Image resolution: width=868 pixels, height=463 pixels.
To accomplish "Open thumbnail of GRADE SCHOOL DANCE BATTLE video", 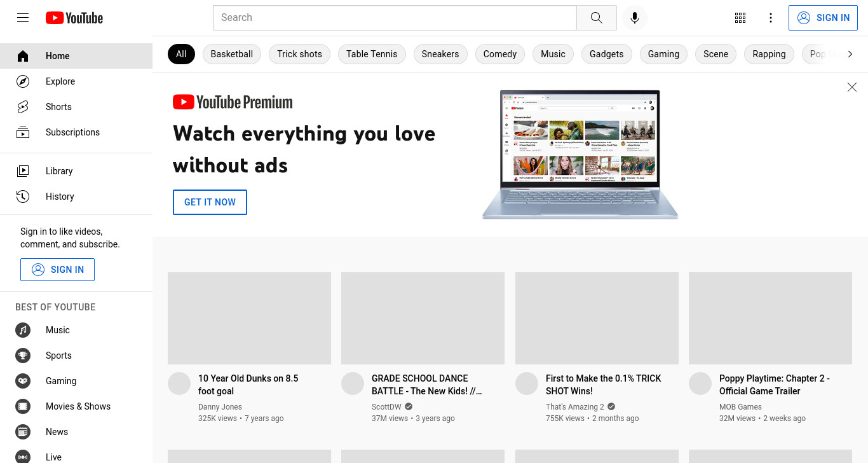I will (423, 318).
